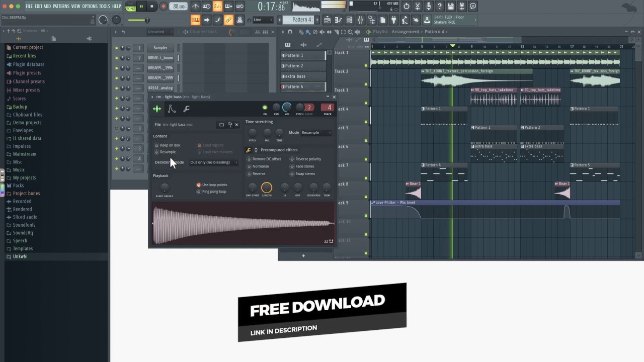Stop playback with the Stop button
Viewport: 644px width, 362px height.
[x=151, y=7]
